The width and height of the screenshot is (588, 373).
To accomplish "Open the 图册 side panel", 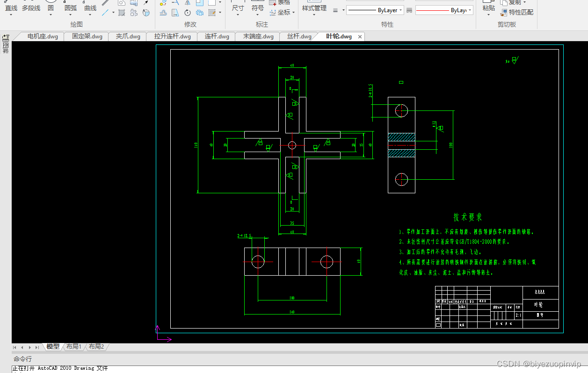I will click(6, 47).
